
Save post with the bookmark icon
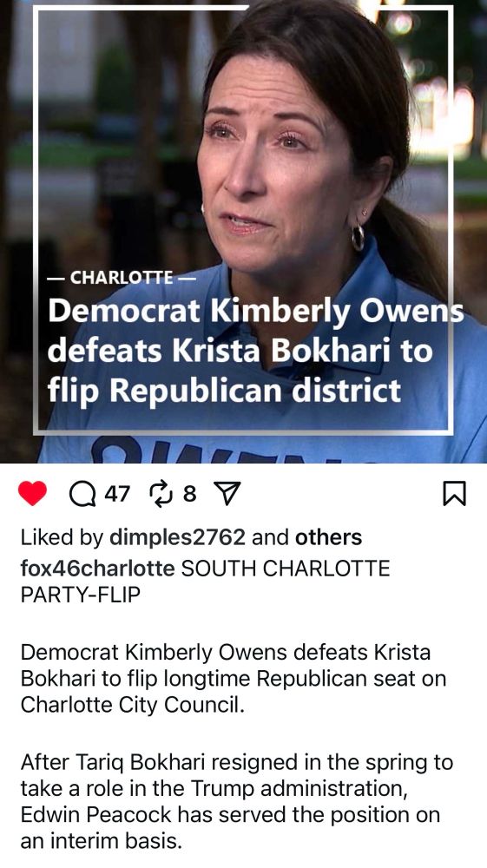point(455,494)
